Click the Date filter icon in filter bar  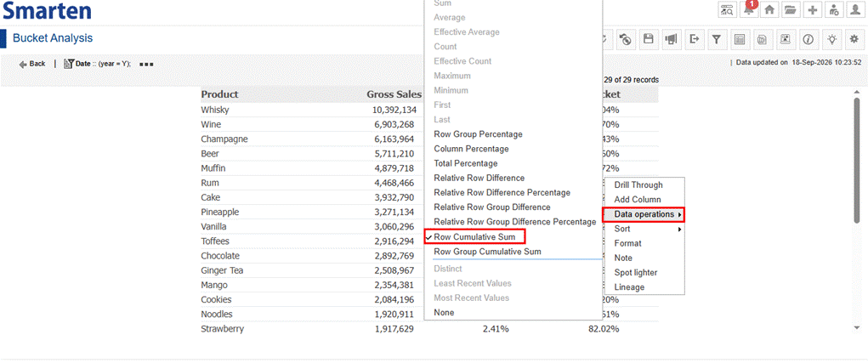tap(69, 65)
